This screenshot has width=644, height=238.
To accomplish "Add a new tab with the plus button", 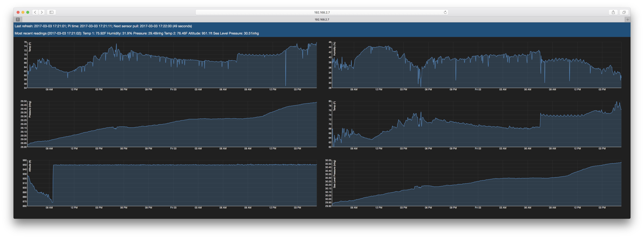I will tap(627, 20).
